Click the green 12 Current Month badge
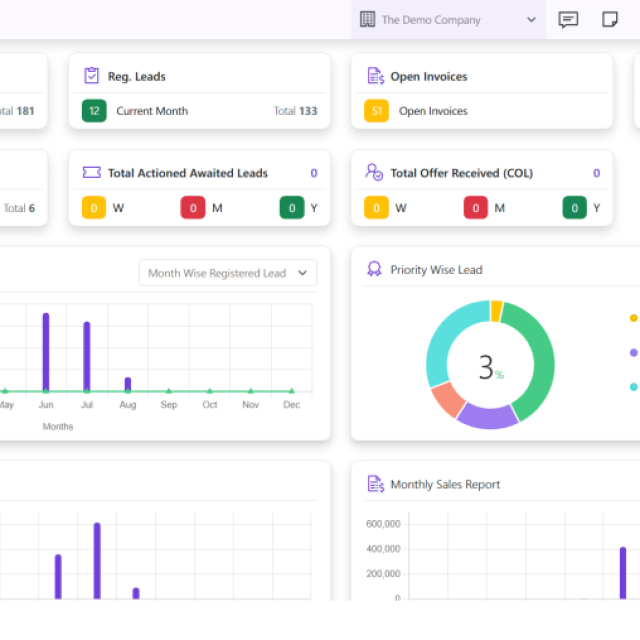 [x=94, y=111]
